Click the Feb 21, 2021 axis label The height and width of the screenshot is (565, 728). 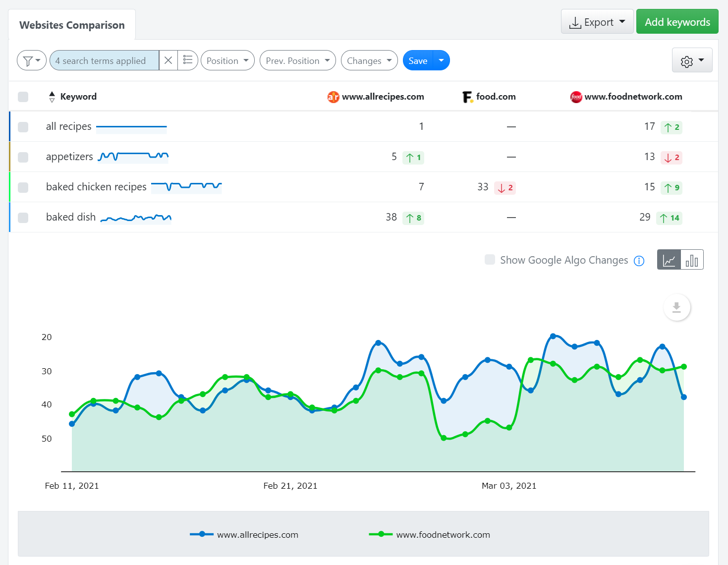tap(290, 486)
